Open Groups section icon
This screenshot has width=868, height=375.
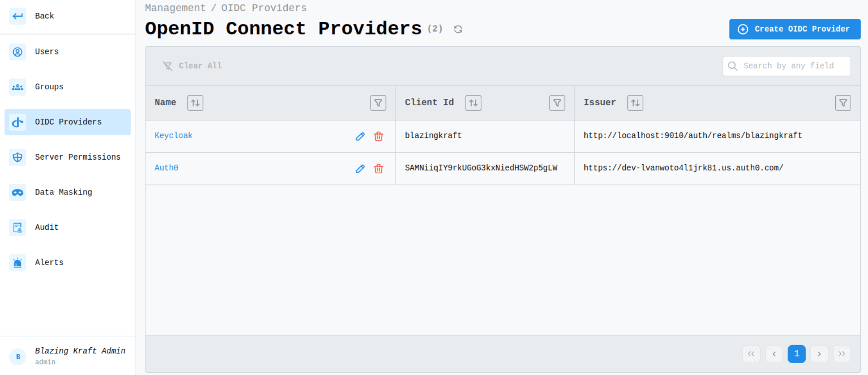(18, 87)
